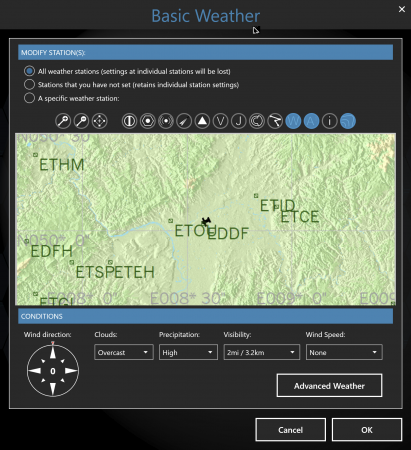This screenshot has width=411, height=450.
Task: Select All weather stations radio option
Action: pos(29,71)
